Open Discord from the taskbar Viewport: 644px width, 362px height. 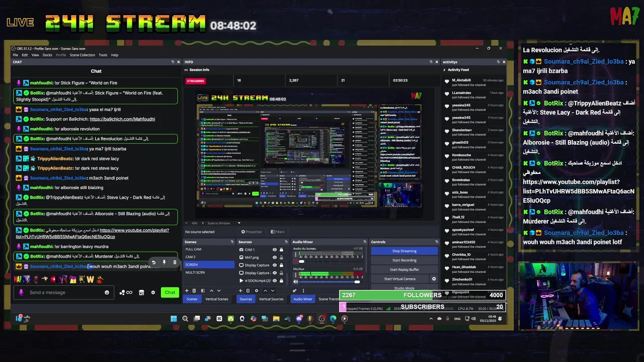[x=299, y=318]
